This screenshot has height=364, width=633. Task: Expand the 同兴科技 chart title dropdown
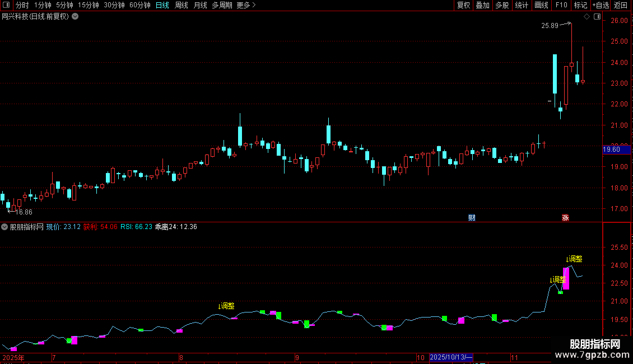click(x=75, y=17)
